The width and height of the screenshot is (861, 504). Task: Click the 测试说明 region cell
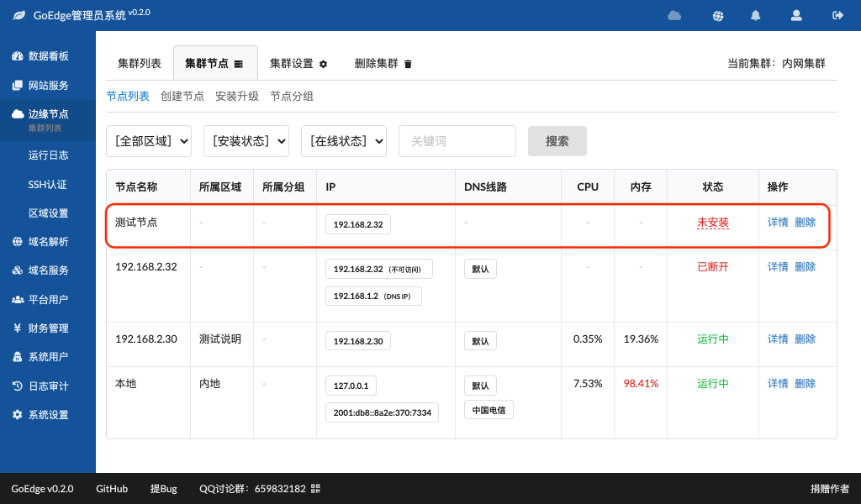tap(220, 339)
